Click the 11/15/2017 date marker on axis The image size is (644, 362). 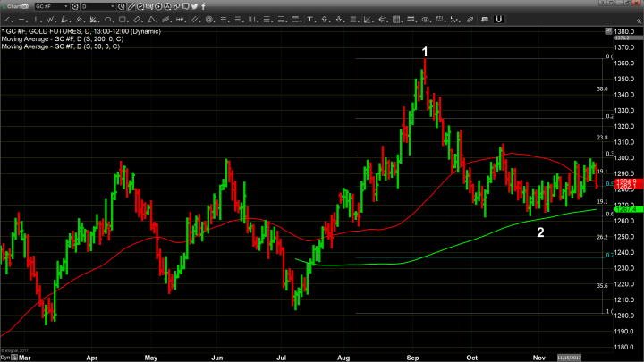coord(567,357)
